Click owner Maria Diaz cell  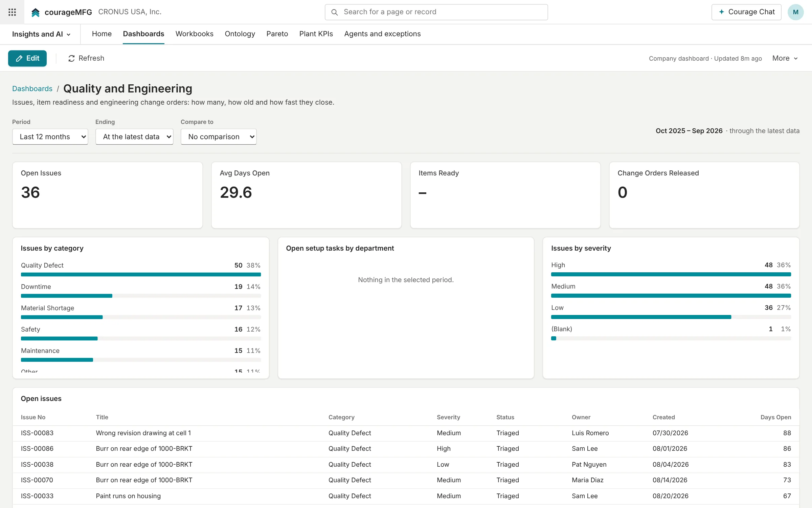pyautogui.click(x=588, y=480)
